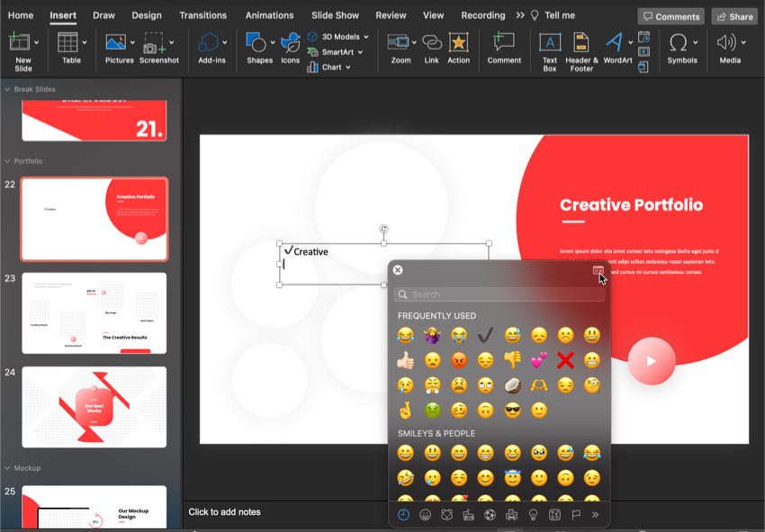Click the emoji Search field
Viewport: 765px width, 532px height.
coord(493,294)
